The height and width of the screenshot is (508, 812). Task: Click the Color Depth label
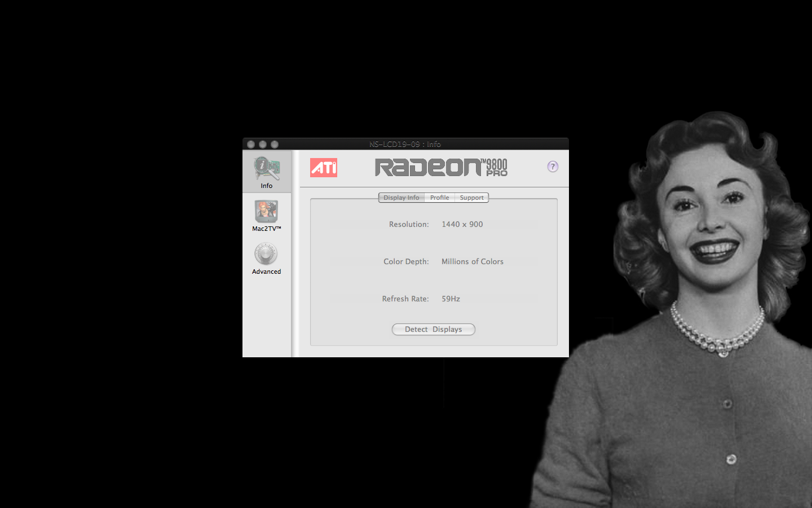pos(406,261)
